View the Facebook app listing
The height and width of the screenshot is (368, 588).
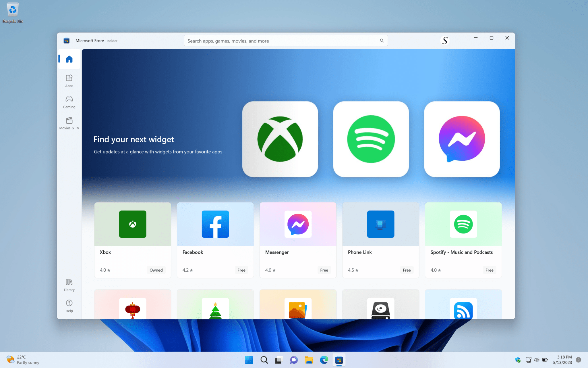point(215,240)
